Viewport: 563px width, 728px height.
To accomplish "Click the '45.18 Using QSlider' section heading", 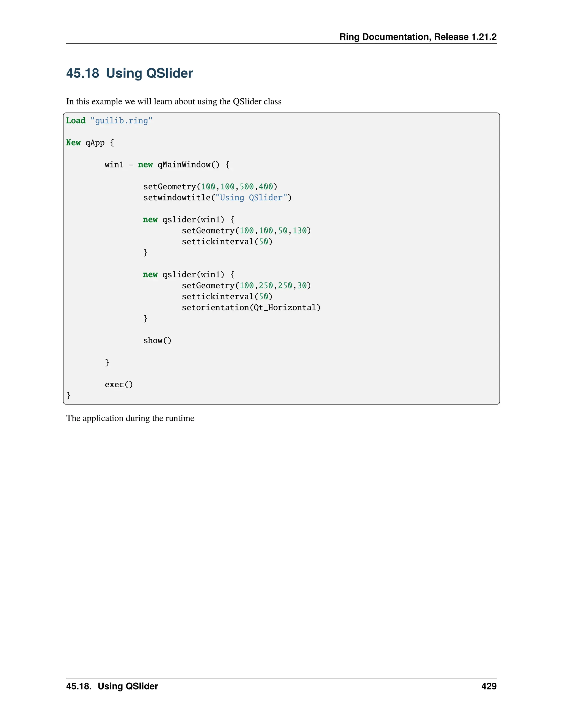I will click(129, 73).
